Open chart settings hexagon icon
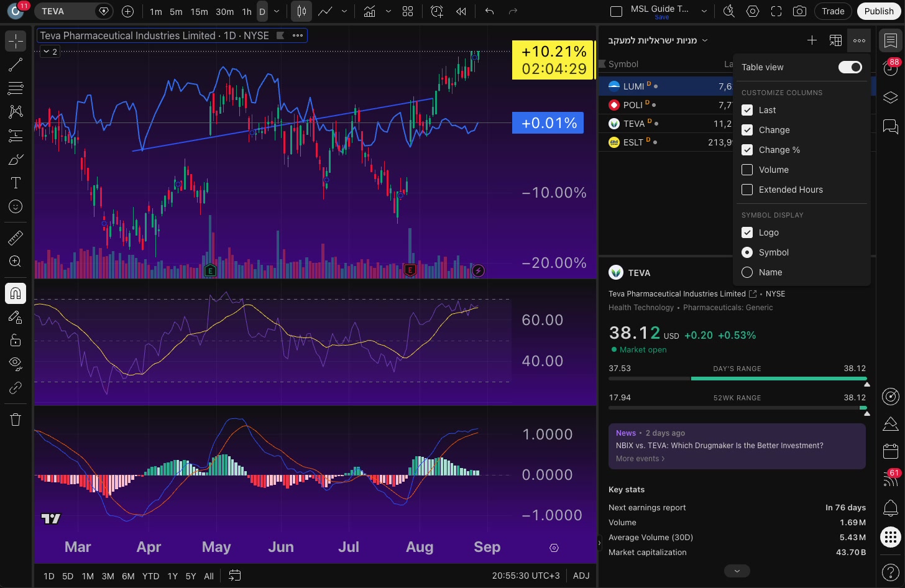Screen dimensions: 905x588 coord(753,11)
